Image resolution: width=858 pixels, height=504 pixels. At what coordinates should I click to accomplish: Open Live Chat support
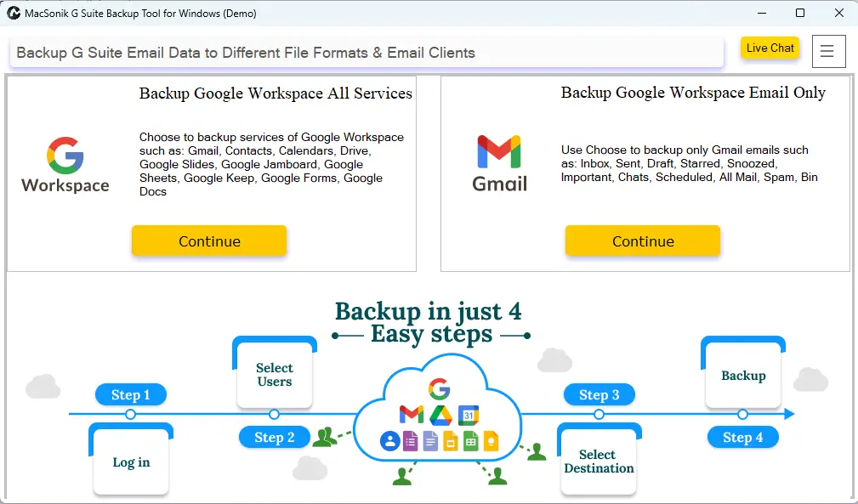pyautogui.click(x=770, y=48)
